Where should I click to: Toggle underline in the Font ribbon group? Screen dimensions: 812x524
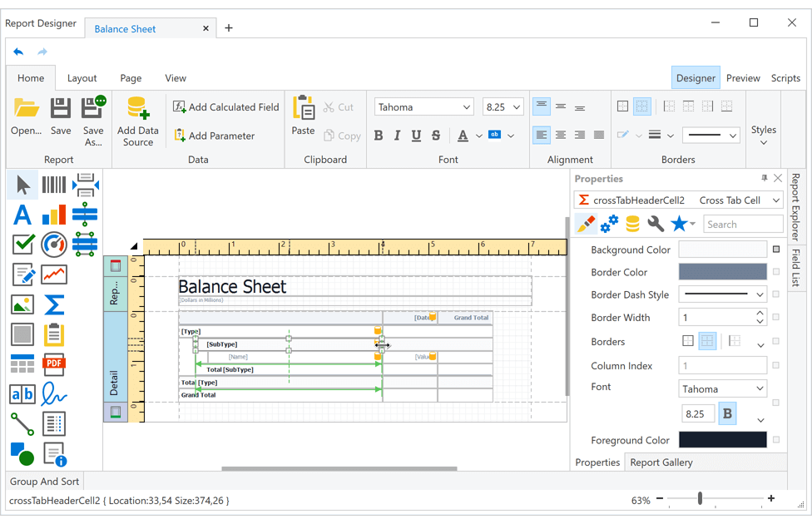(416, 135)
